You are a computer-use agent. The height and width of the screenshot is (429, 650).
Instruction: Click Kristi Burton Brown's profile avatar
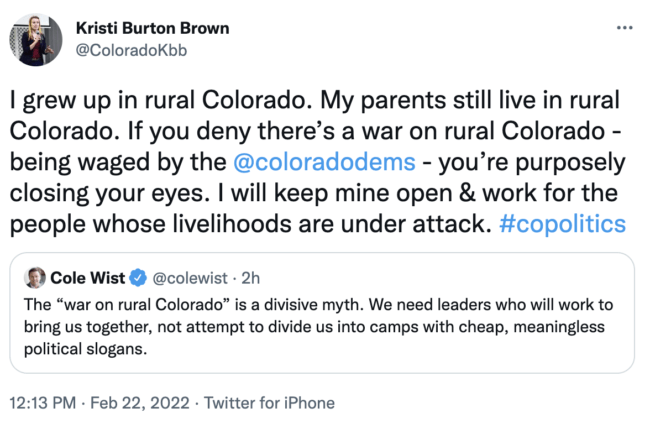pos(37,40)
